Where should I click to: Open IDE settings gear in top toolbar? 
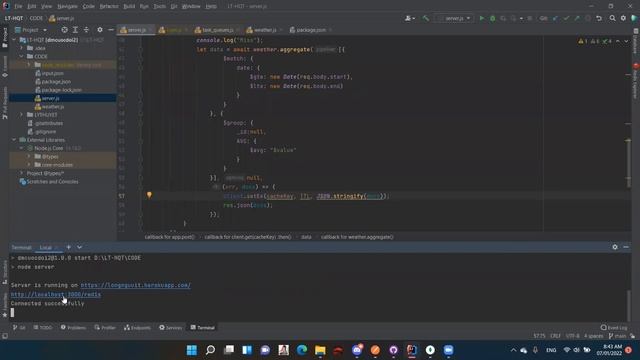623,18
